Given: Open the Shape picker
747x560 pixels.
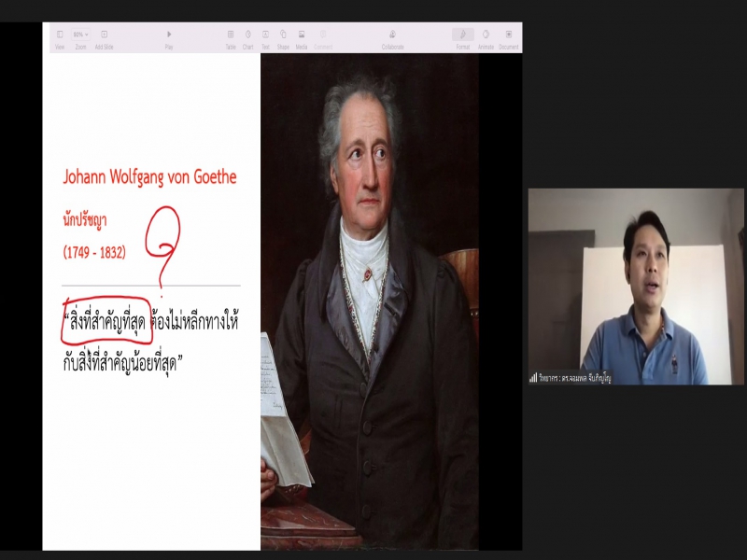Looking at the screenshot, I should point(283,35).
